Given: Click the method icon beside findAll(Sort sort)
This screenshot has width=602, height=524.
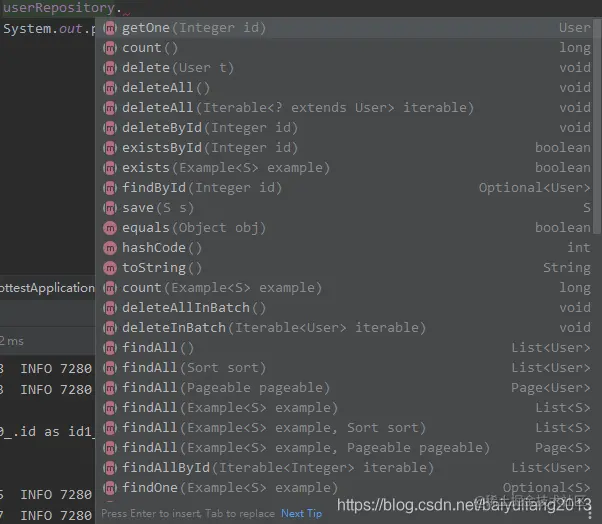Looking at the screenshot, I should pos(110,368).
